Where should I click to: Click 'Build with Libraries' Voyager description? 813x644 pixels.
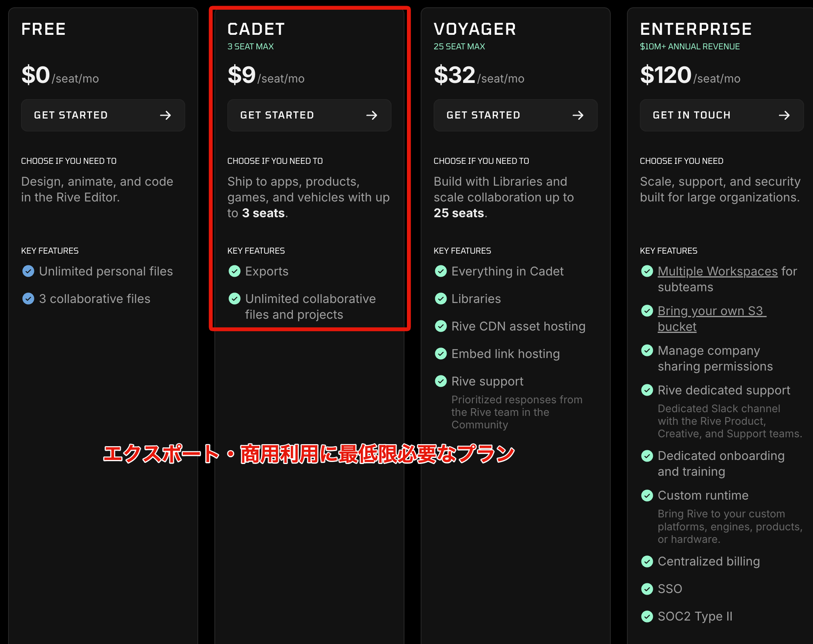[x=504, y=197]
